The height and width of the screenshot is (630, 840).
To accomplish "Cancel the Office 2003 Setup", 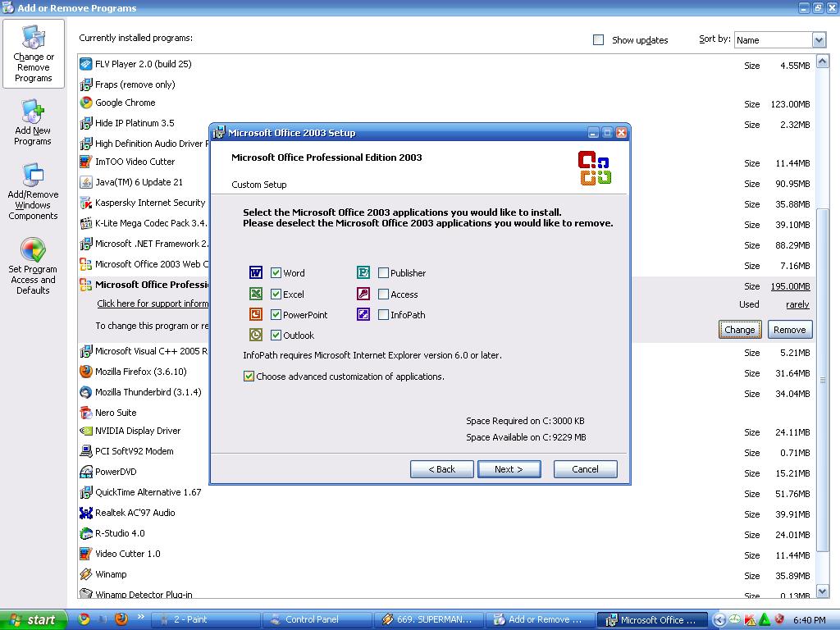I will (x=585, y=469).
